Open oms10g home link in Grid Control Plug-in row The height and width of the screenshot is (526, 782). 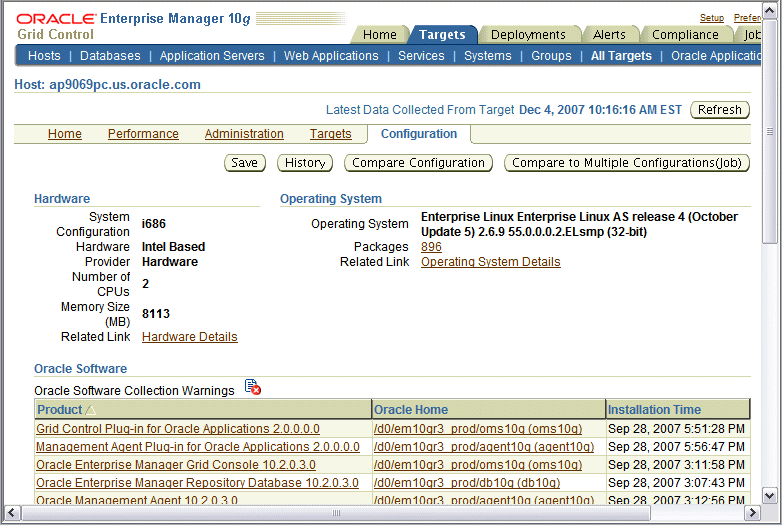point(478,429)
